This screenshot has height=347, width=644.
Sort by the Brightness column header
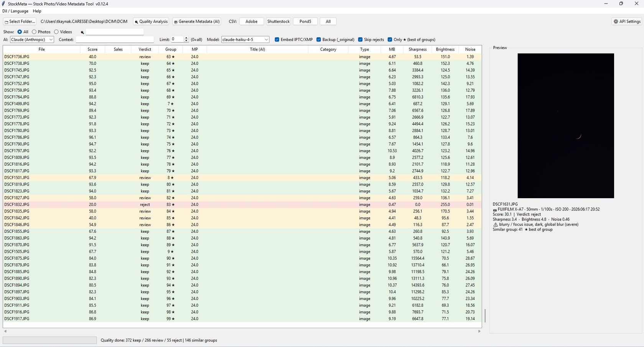(x=445, y=49)
